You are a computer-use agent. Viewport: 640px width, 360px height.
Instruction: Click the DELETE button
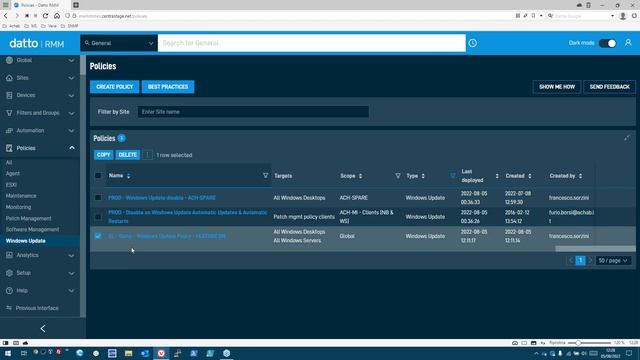127,155
